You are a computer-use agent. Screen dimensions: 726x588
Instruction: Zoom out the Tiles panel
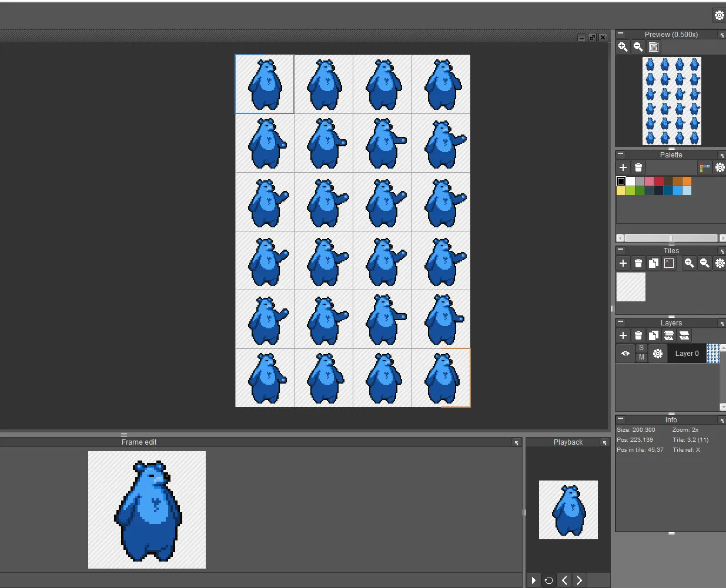704,263
